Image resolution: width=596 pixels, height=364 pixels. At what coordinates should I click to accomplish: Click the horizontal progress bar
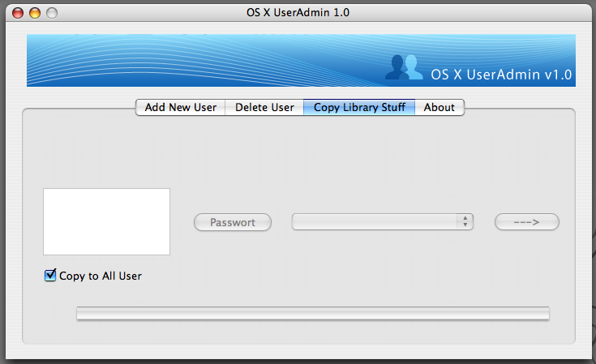(312, 314)
